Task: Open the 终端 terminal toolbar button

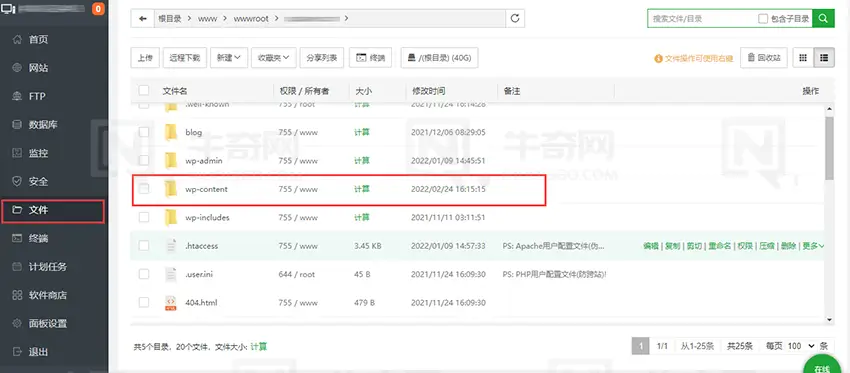Action: [x=370, y=57]
